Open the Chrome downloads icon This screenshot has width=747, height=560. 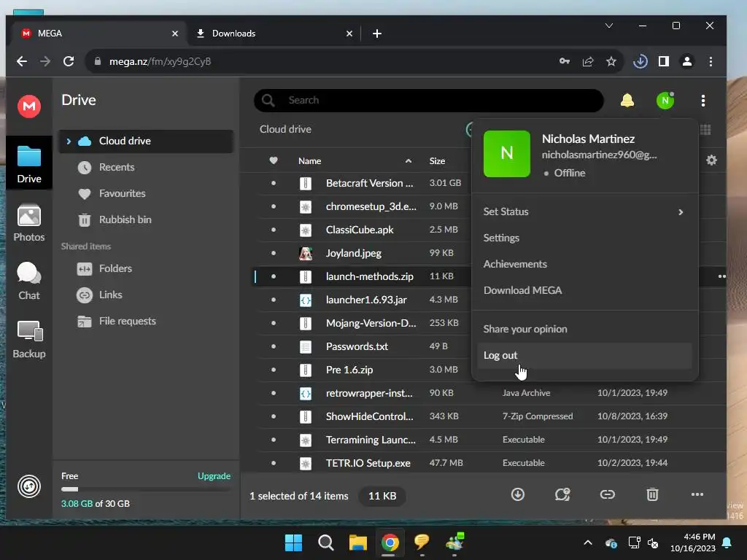click(x=640, y=61)
